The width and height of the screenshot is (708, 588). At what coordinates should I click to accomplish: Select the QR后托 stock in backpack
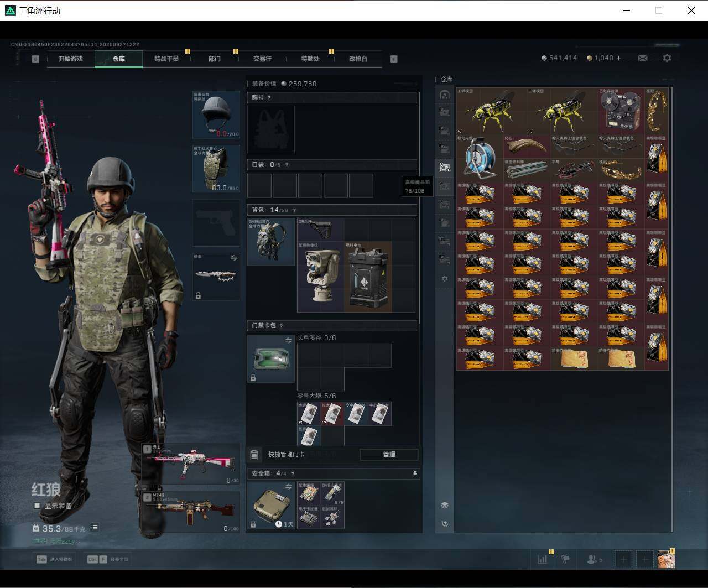coord(321,230)
